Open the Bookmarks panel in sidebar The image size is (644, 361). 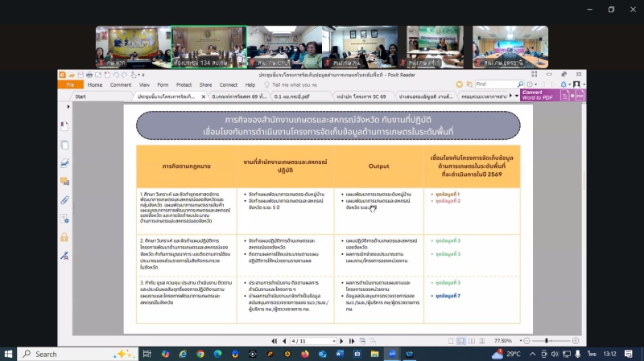tap(64, 126)
